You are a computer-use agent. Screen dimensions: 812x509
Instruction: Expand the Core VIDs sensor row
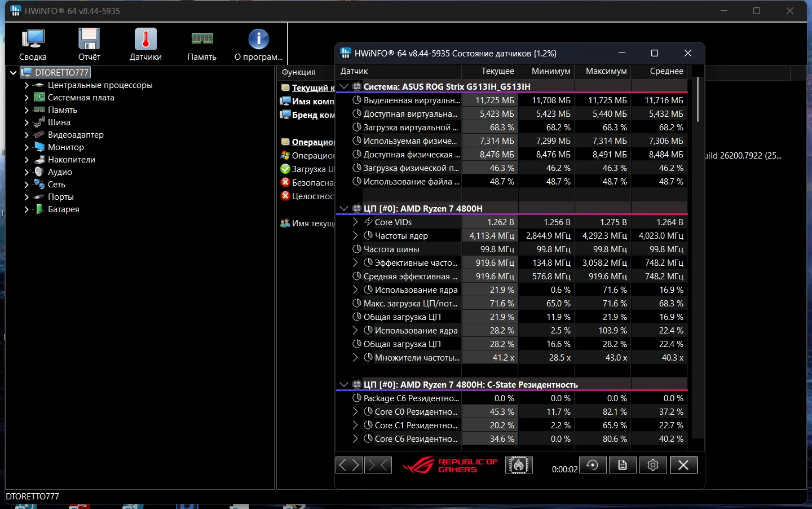pyautogui.click(x=355, y=222)
